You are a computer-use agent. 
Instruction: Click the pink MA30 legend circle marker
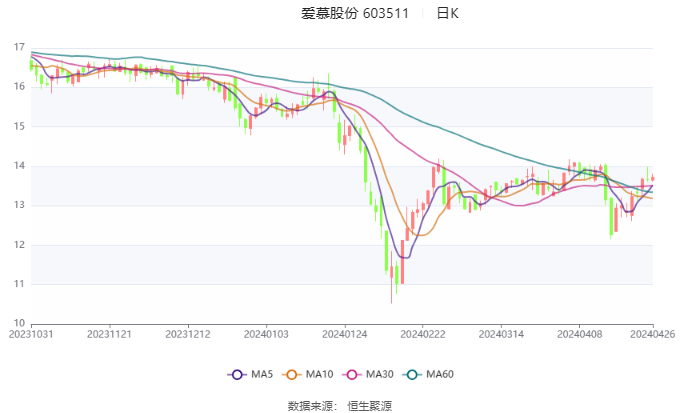click(x=354, y=374)
